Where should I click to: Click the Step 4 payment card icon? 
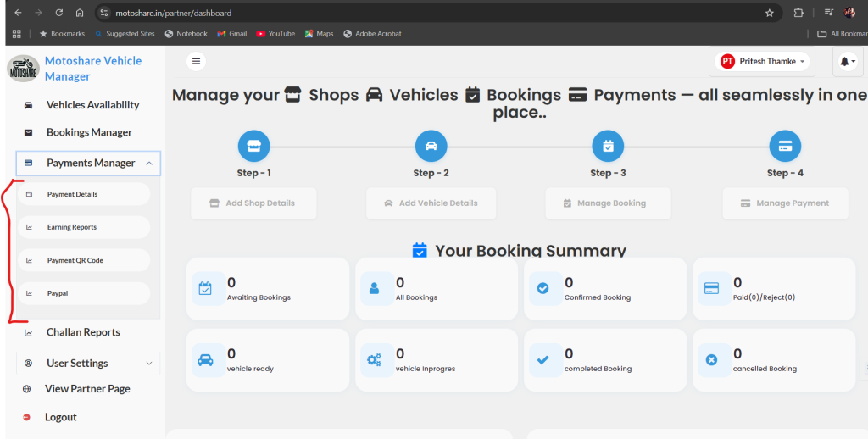click(x=785, y=146)
